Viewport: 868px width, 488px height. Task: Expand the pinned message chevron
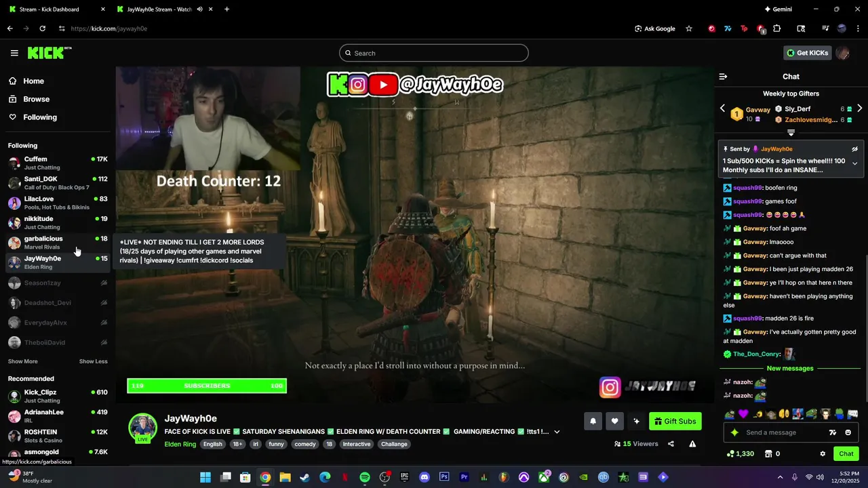tap(854, 163)
